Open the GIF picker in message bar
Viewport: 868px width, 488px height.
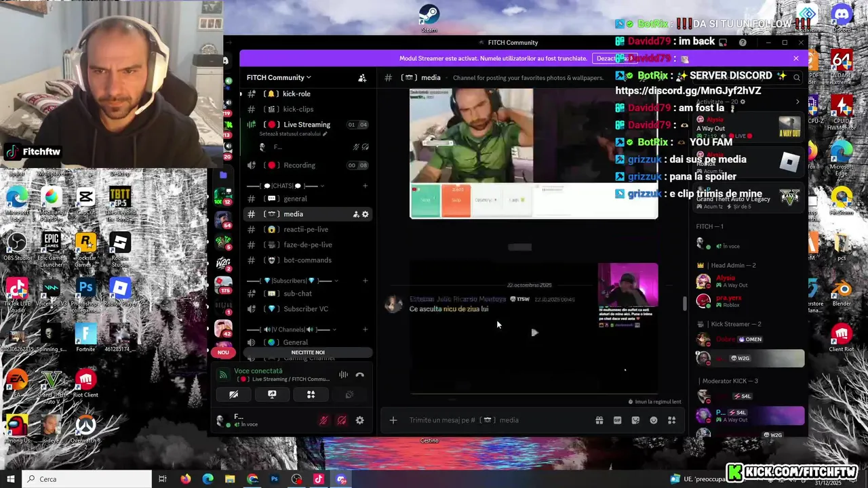pos(617,420)
